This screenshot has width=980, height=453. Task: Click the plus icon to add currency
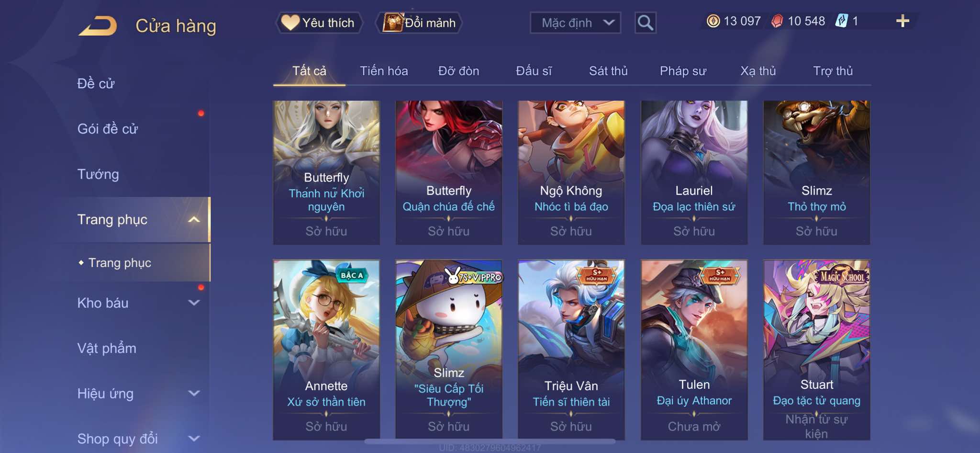click(x=902, y=21)
